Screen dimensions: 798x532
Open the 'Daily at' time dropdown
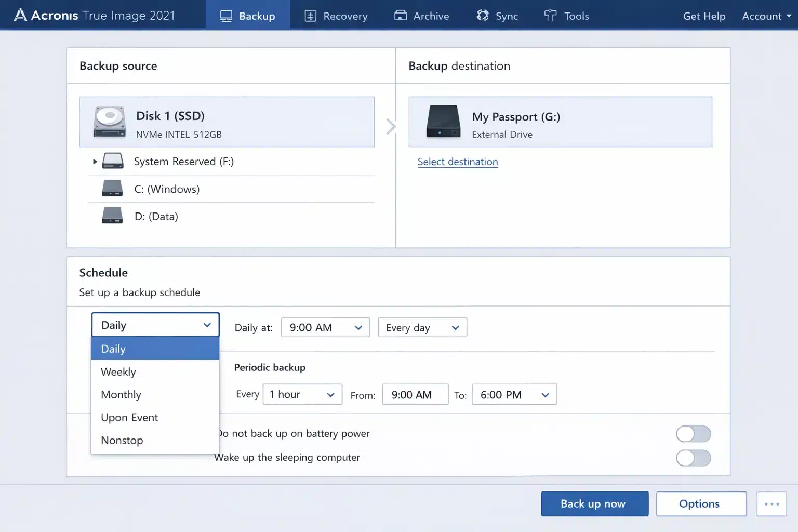pyautogui.click(x=325, y=327)
